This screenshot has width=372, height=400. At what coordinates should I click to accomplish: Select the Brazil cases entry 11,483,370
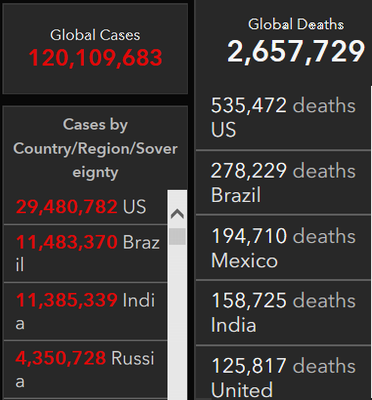tap(85, 253)
